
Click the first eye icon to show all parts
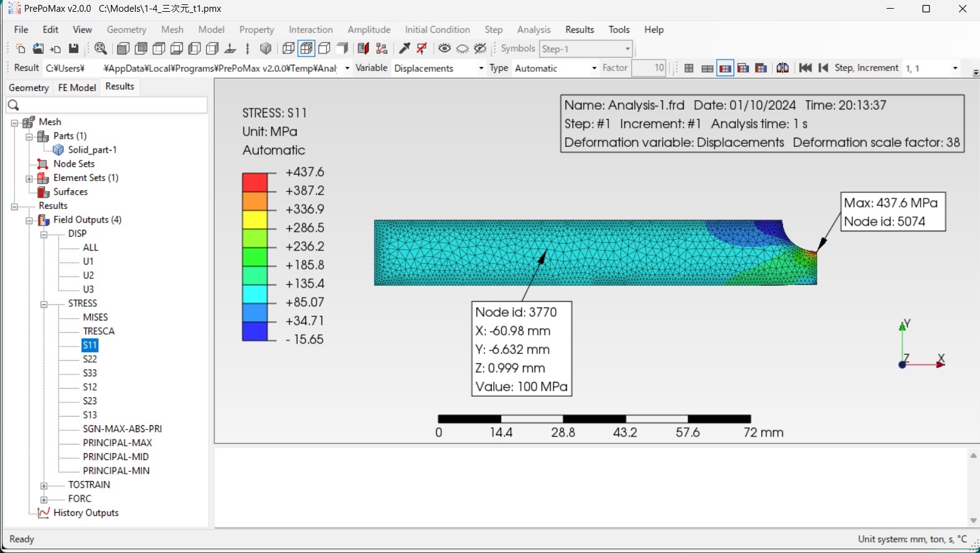pos(444,49)
